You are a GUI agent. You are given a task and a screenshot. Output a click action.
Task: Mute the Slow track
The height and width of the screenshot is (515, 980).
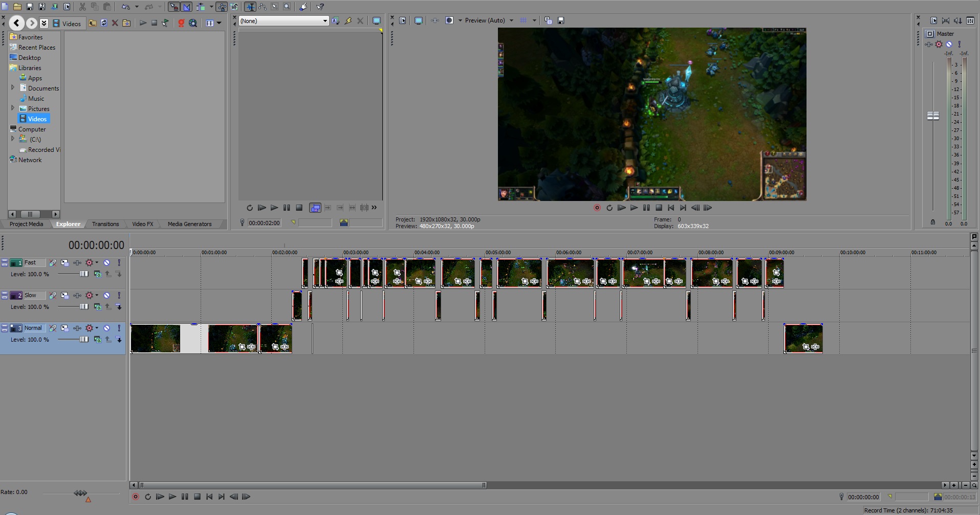pyautogui.click(x=106, y=295)
